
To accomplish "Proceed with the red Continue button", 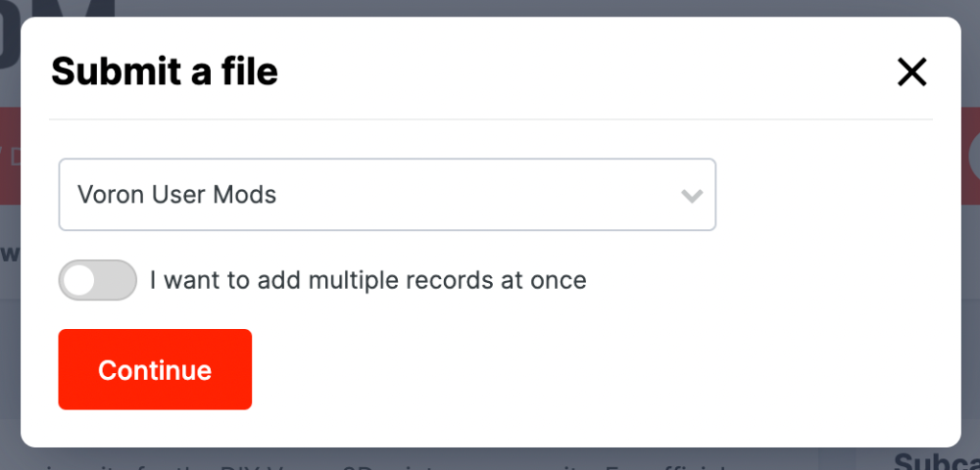I will 155,369.
